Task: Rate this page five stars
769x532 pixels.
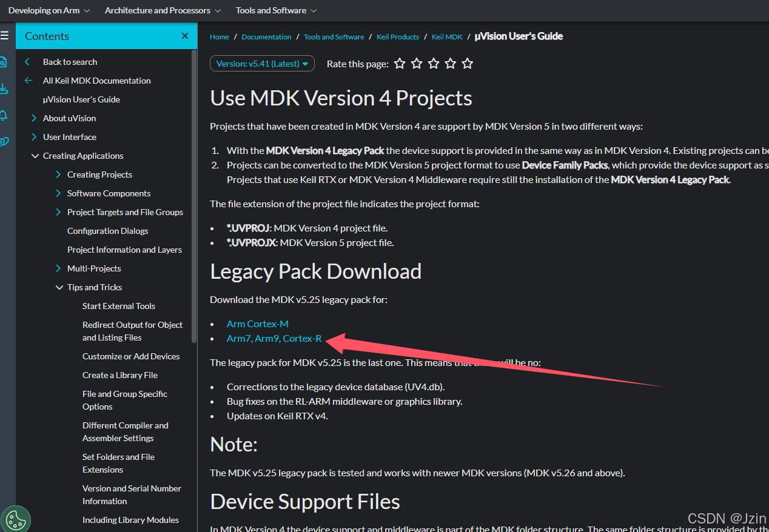Action: pyautogui.click(x=467, y=64)
